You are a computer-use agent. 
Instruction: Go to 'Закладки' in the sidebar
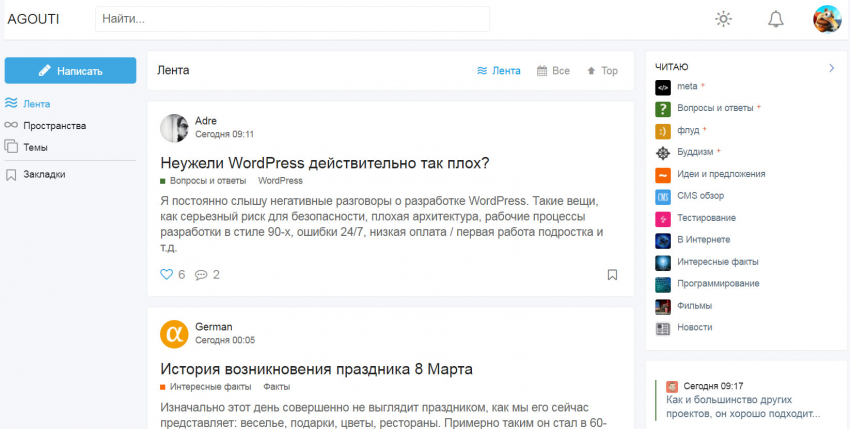click(x=44, y=174)
